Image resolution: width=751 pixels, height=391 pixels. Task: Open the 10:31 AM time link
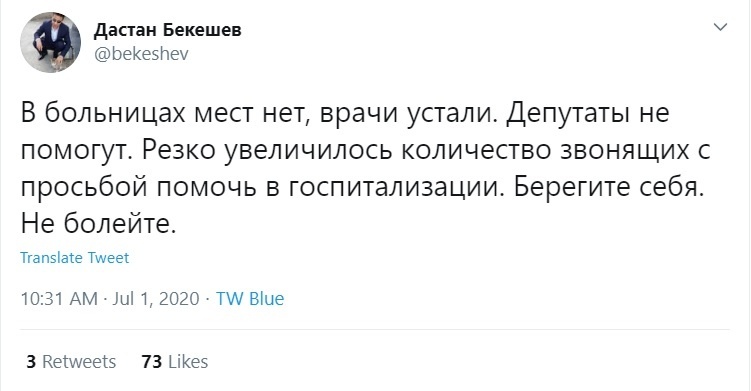tap(59, 299)
